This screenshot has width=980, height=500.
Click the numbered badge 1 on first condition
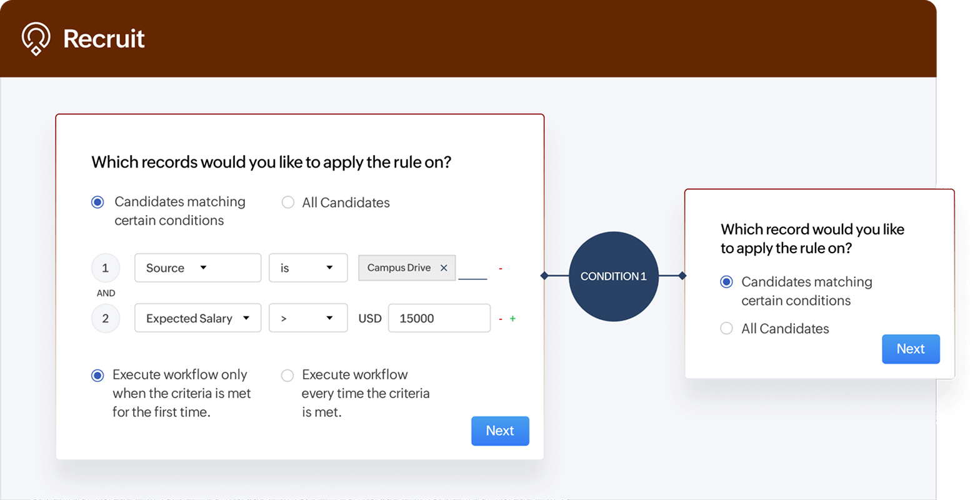106,267
